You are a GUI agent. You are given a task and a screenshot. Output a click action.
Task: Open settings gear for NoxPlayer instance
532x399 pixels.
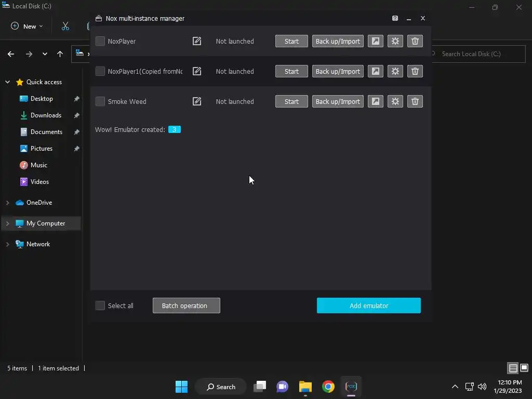[x=395, y=41]
